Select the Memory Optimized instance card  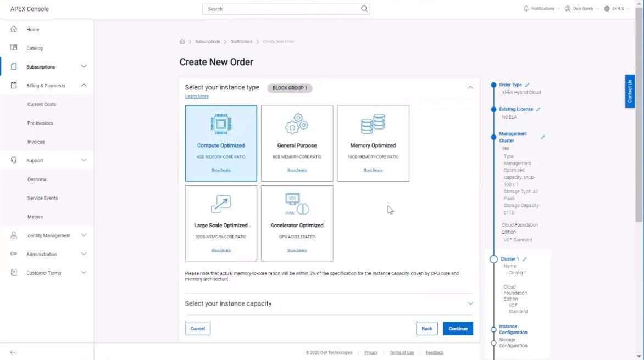(x=373, y=143)
